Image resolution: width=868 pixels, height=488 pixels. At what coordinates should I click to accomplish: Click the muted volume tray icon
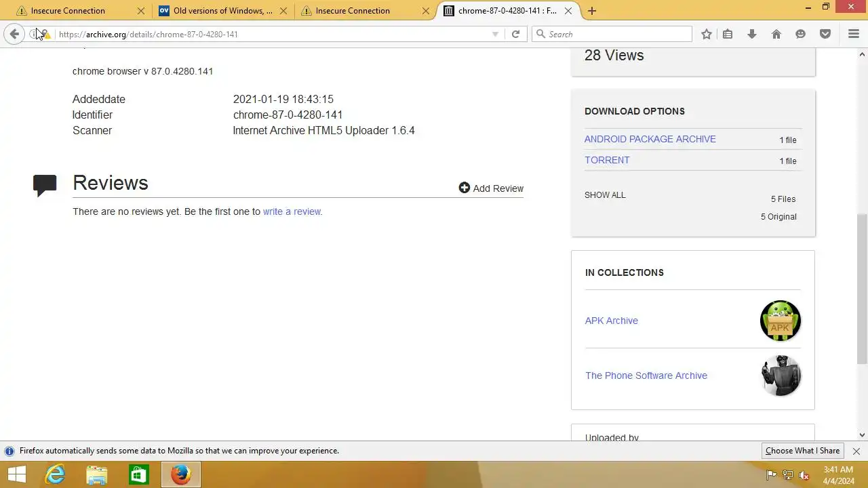pos(806,475)
